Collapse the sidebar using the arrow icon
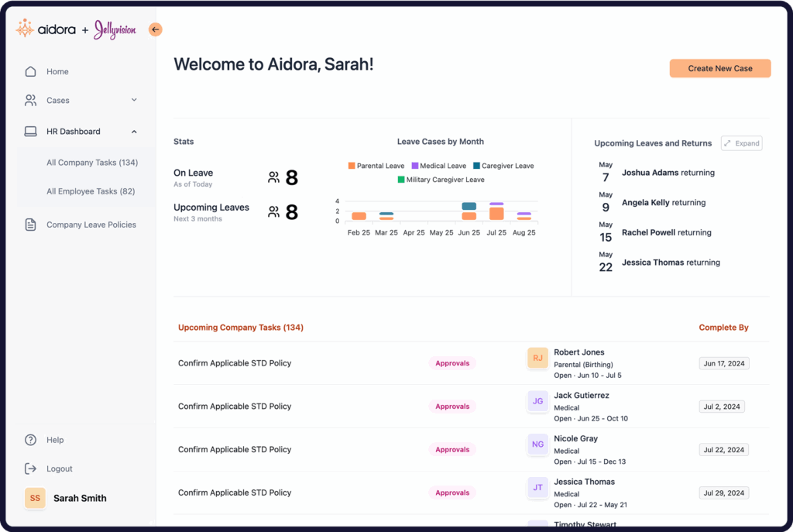The height and width of the screenshot is (532, 793). 155,29
